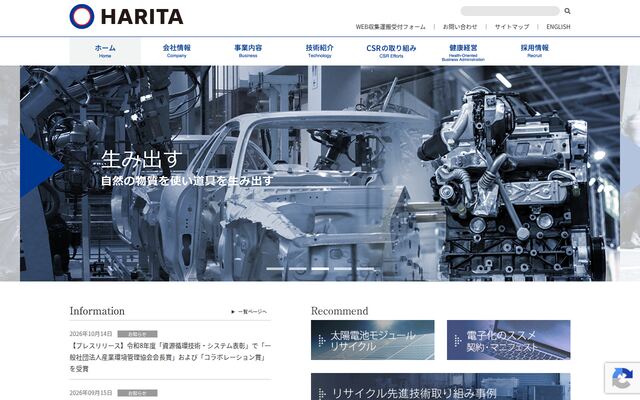Viewport: 640px width, 400px height.
Task: Select the ホーム Home menu item
Action: tap(105, 51)
